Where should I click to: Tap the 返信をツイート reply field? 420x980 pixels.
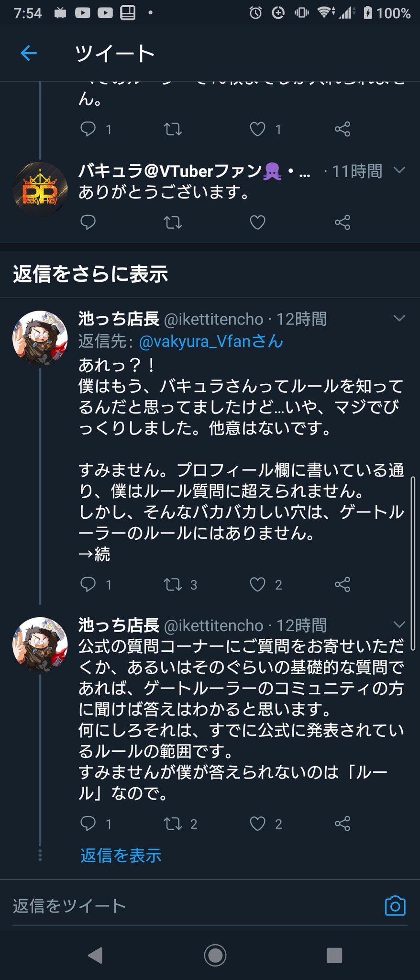tap(191, 906)
